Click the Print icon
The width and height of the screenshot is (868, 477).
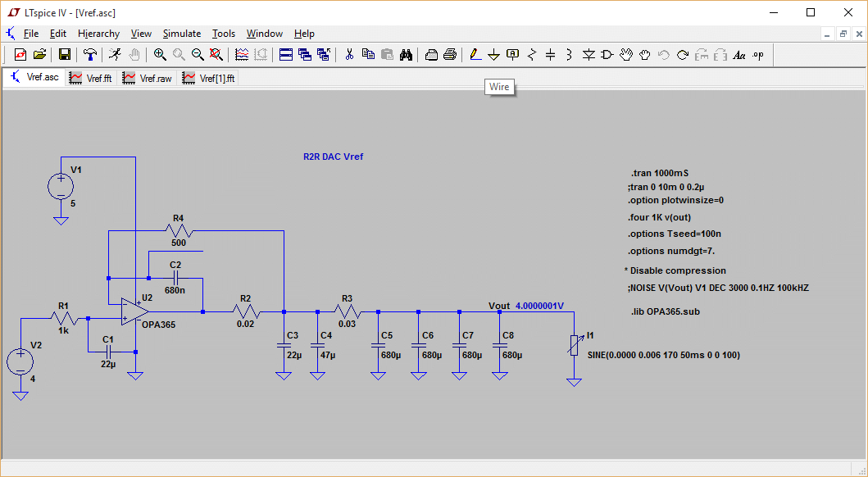(x=450, y=55)
